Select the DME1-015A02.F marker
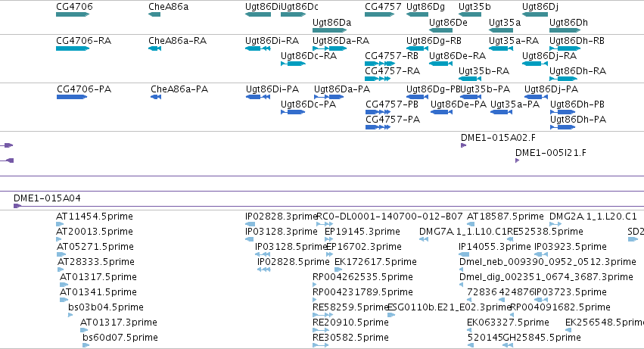This screenshot has width=644, height=349. point(463,145)
